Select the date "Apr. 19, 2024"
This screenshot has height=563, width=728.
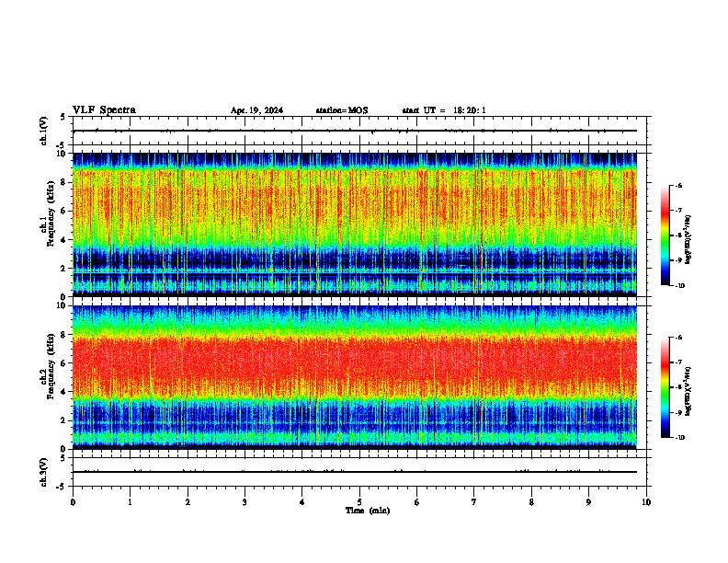(256, 110)
